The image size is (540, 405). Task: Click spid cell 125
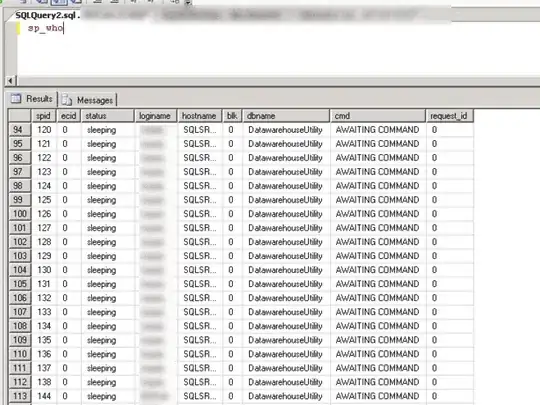click(x=44, y=200)
